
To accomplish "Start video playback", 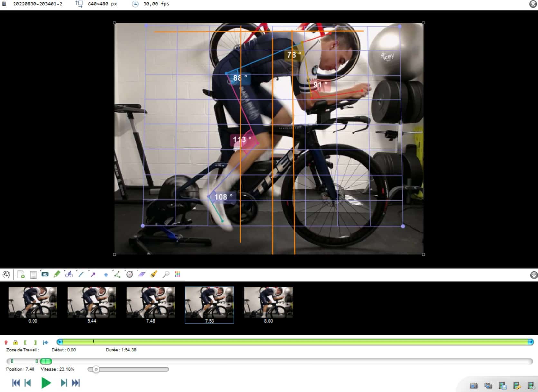I will pos(46,383).
